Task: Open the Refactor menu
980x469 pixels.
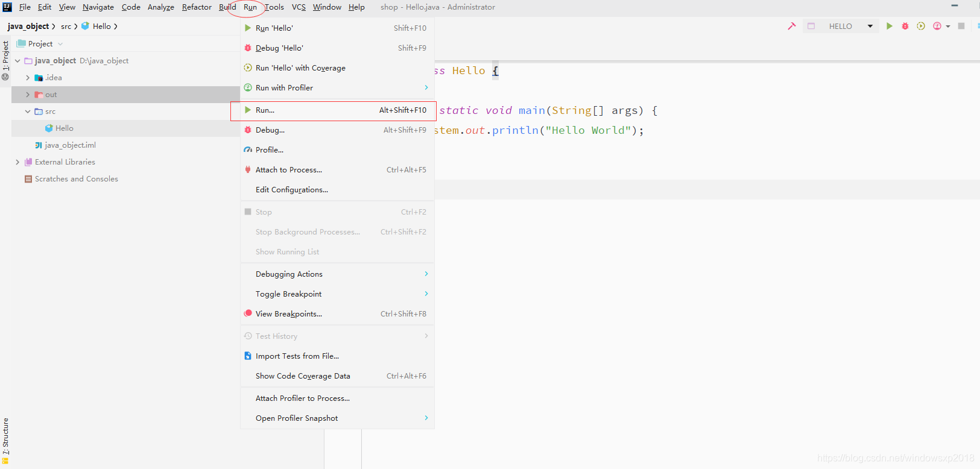Action: coord(197,7)
